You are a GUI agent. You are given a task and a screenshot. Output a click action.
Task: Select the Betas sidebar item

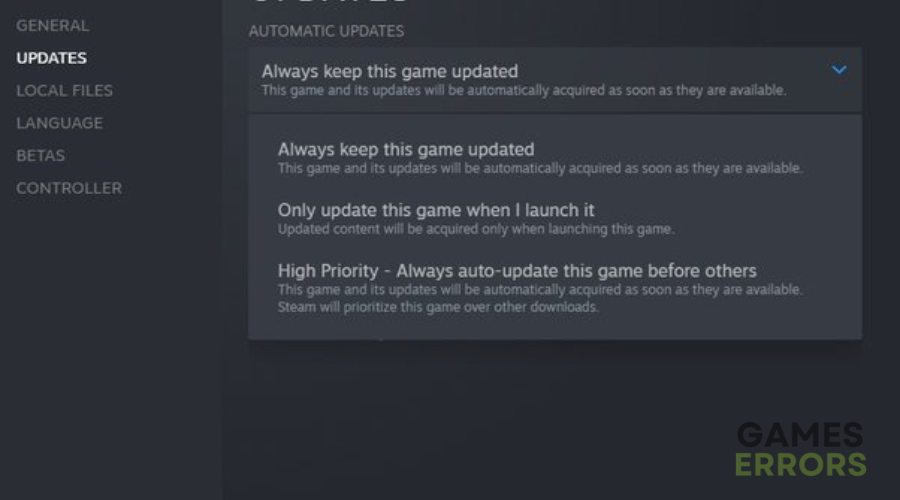click(40, 156)
